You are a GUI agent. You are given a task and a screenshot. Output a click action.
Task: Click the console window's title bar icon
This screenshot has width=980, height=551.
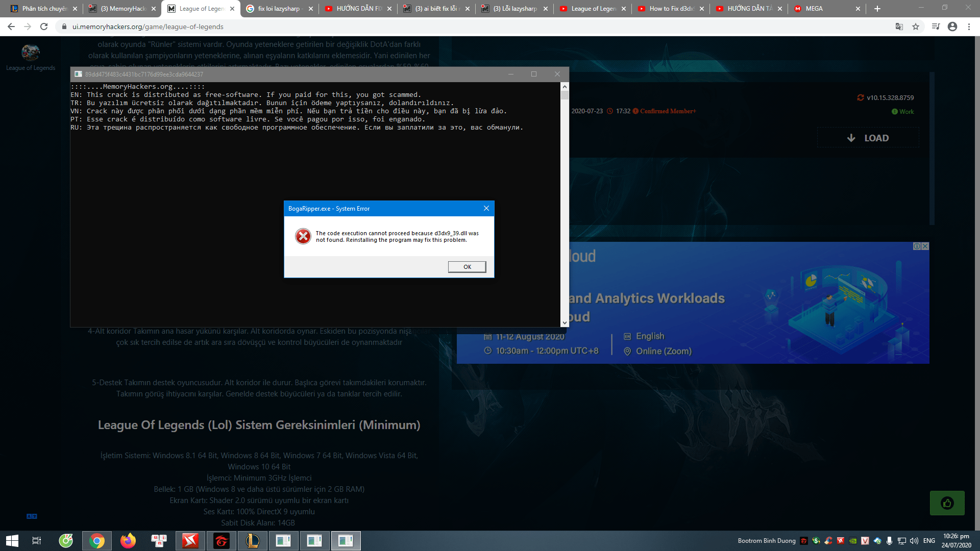pos(78,74)
